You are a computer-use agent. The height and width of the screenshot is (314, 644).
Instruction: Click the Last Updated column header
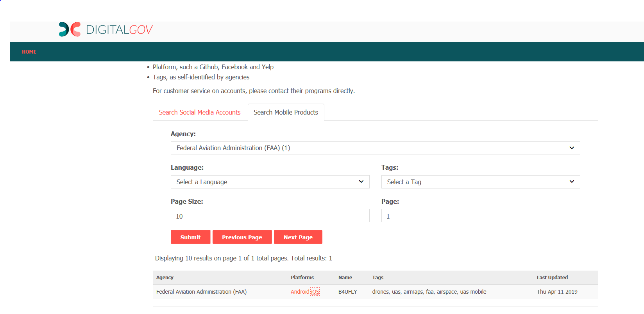[552, 278]
